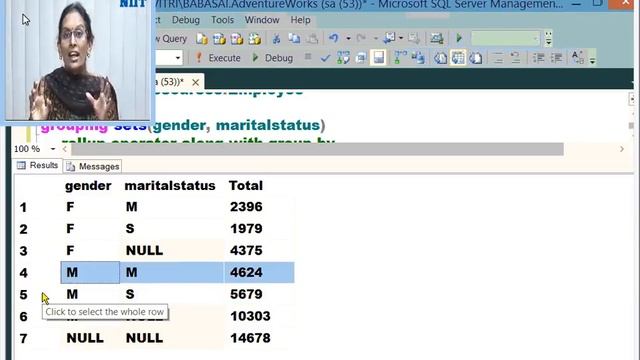Image resolution: width=640 pixels, height=360 pixels.
Task: Open the Query Options icon
Action: (x=361, y=58)
